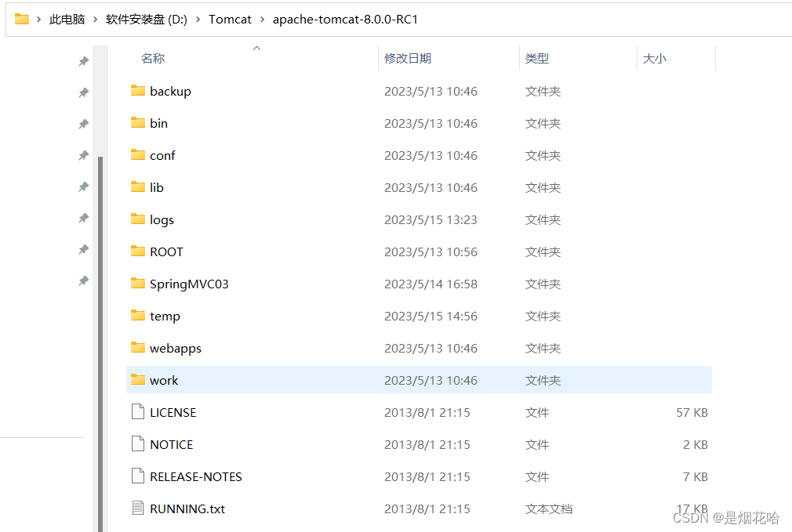
Task: Click the lib folder icon
Action: point(138,187)
